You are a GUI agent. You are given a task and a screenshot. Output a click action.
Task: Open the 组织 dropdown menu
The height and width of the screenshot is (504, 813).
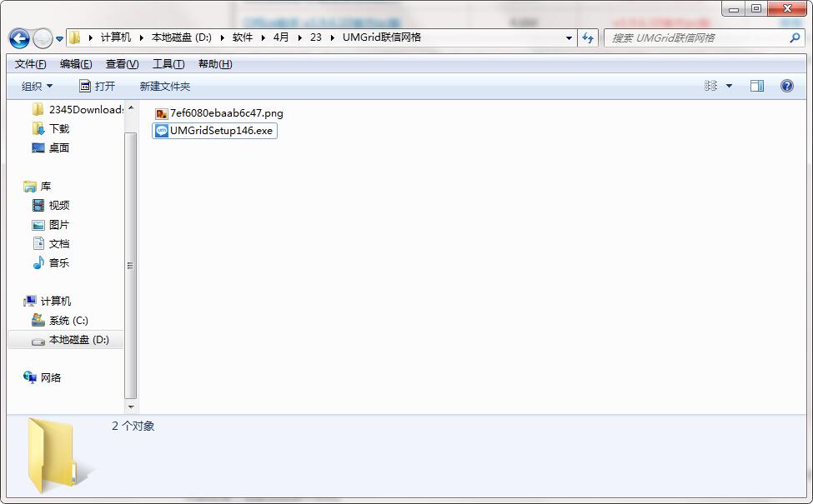tap(37, 86)
